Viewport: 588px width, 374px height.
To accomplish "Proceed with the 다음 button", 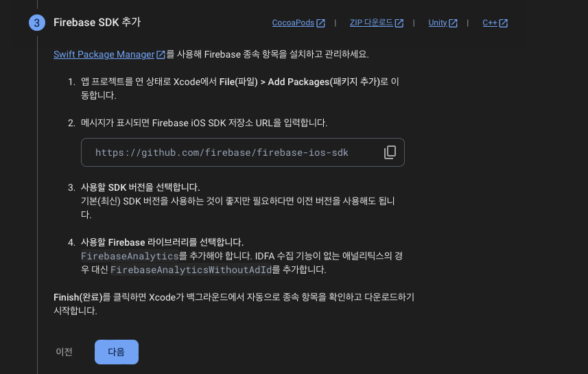I will 117,352.
